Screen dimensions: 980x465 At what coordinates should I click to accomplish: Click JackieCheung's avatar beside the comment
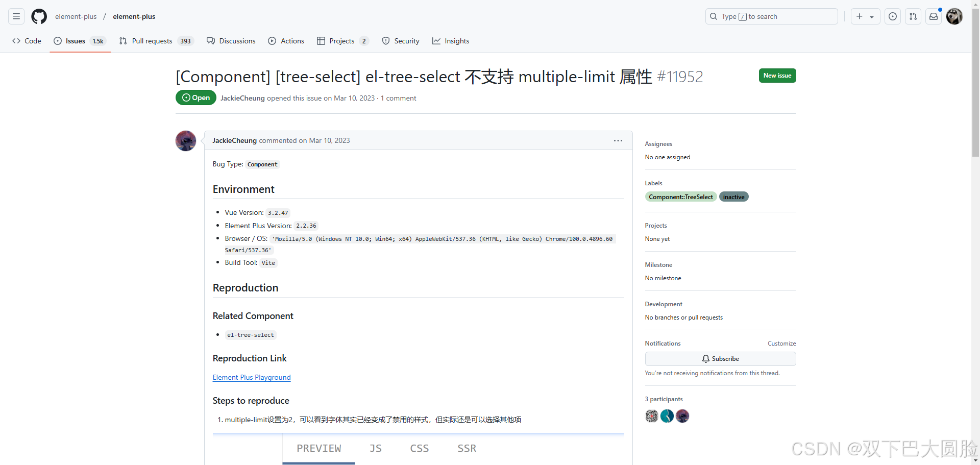(x=185, y=141)
